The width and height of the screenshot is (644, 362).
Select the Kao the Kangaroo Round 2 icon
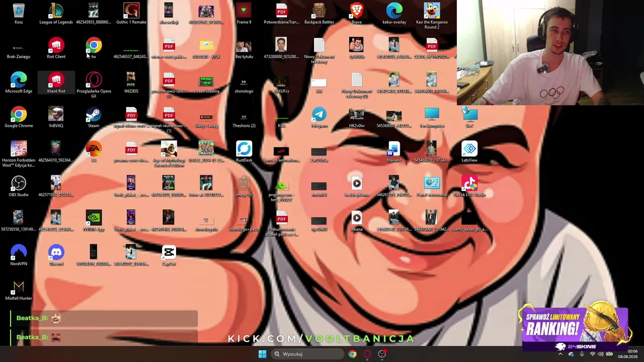pyautogui.click(x=432, y=16)
